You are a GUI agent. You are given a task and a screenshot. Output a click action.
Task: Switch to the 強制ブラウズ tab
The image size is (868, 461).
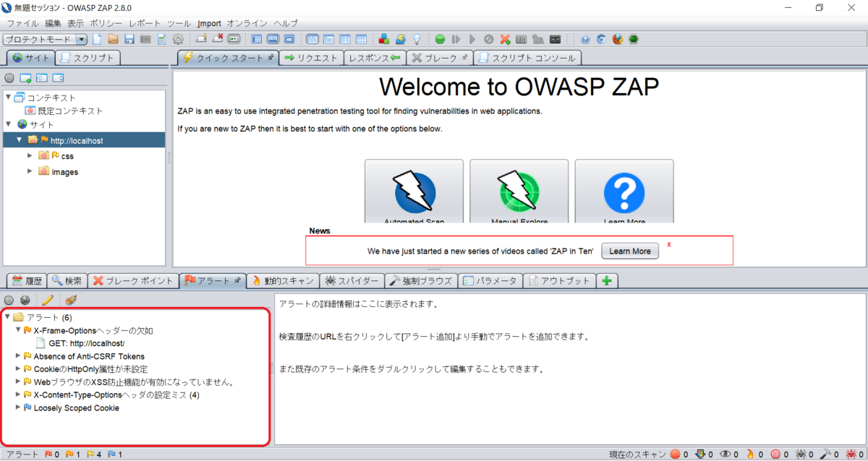pos(420,280)
